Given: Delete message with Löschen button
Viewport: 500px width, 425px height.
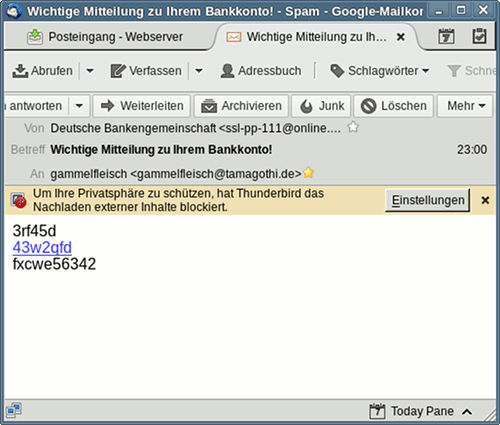Looking at the screenshot, I should coord(394,106).
